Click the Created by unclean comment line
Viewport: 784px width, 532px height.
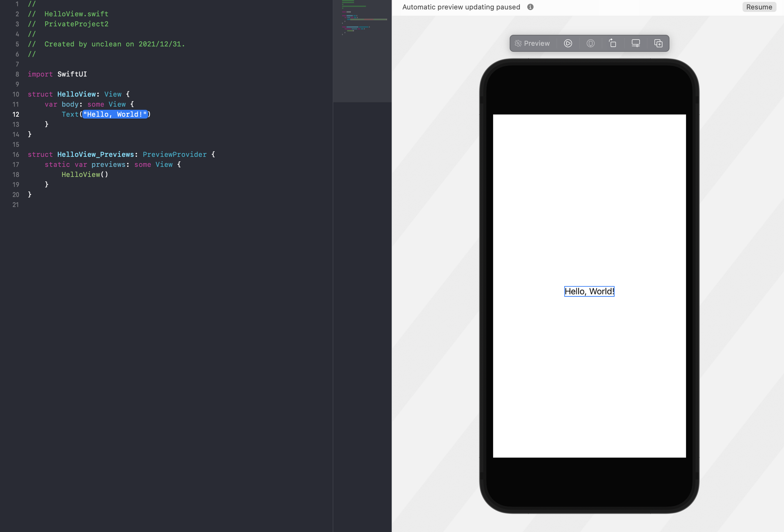pos(106,44)
